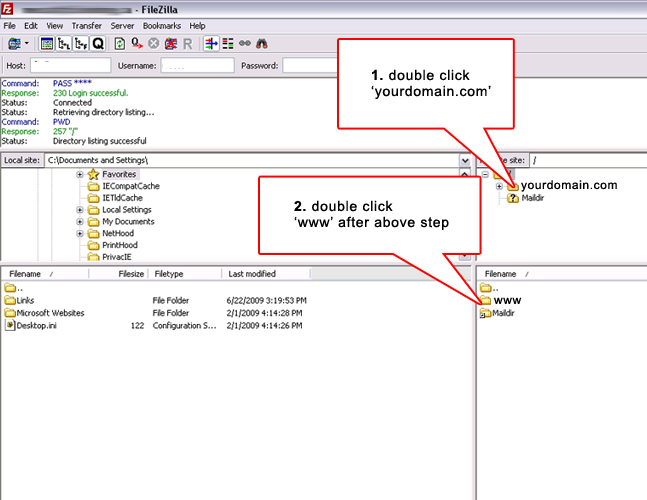The width and height of the screenshot is (647, 500).
Task: Toggle directory comparison
Action: [x=228, y=43]
